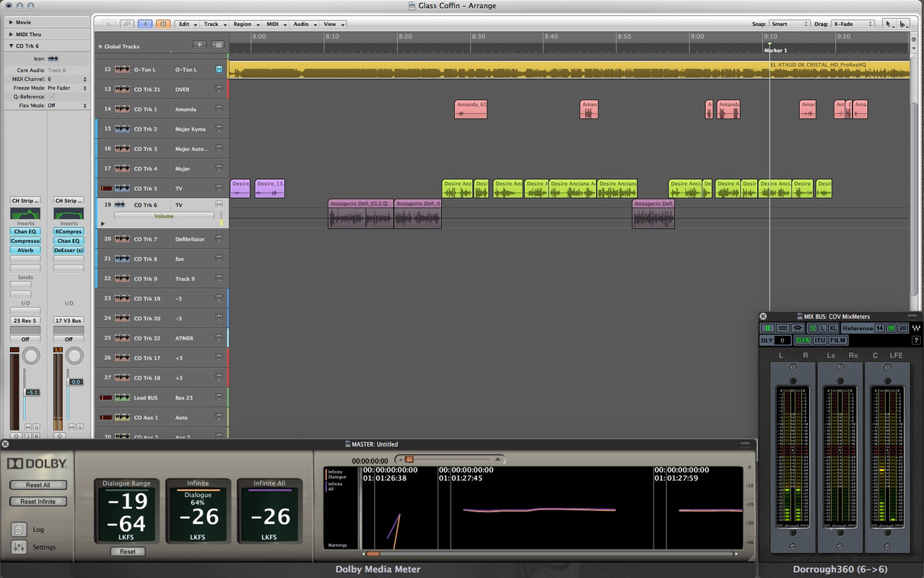Open the Audio menu in Arrange
The height and width of the screenshot is (578, 924).
304,24
